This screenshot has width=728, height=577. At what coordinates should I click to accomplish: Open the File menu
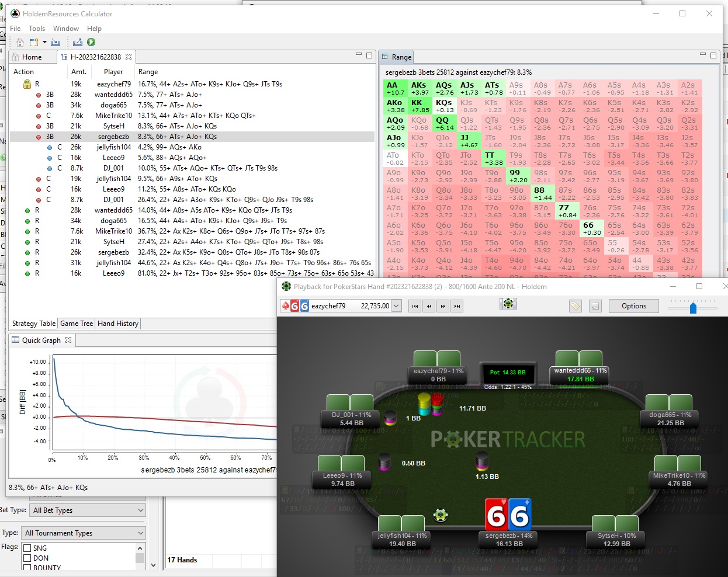15,28
